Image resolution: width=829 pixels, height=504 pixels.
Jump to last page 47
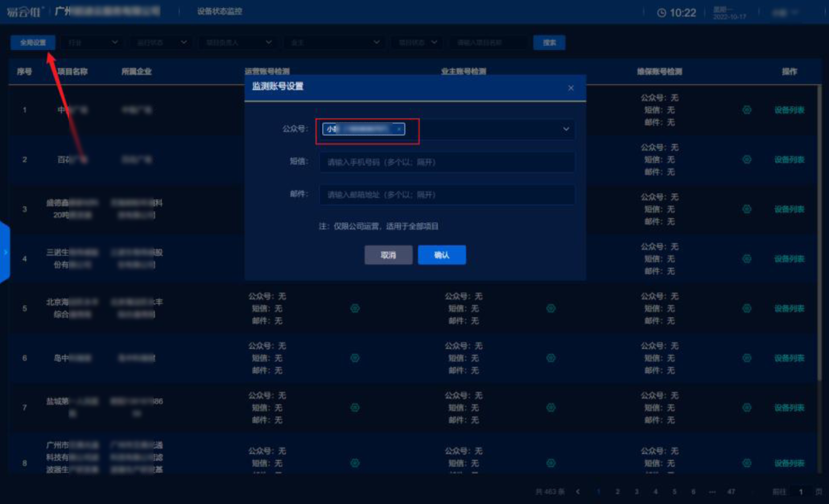coord(731,491)
